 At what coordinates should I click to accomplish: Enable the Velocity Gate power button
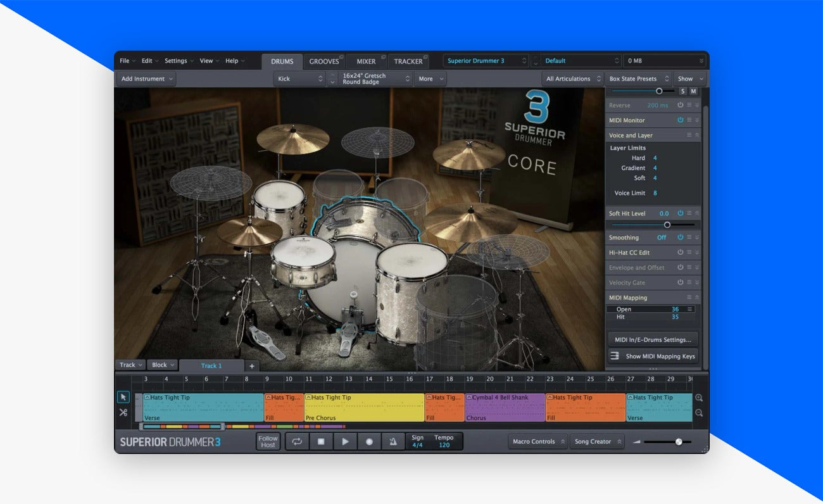click(x=681, y=282)
